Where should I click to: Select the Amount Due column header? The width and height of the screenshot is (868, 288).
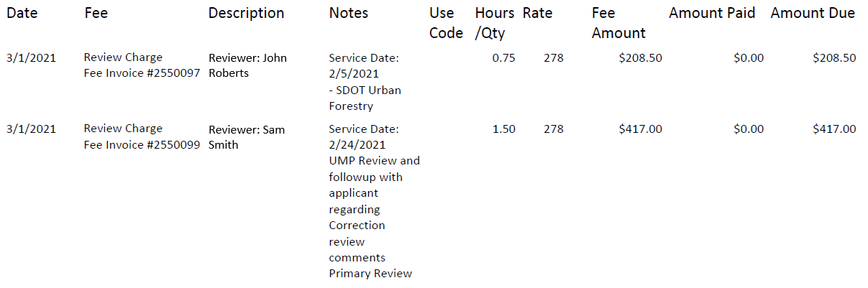(813, 14)
